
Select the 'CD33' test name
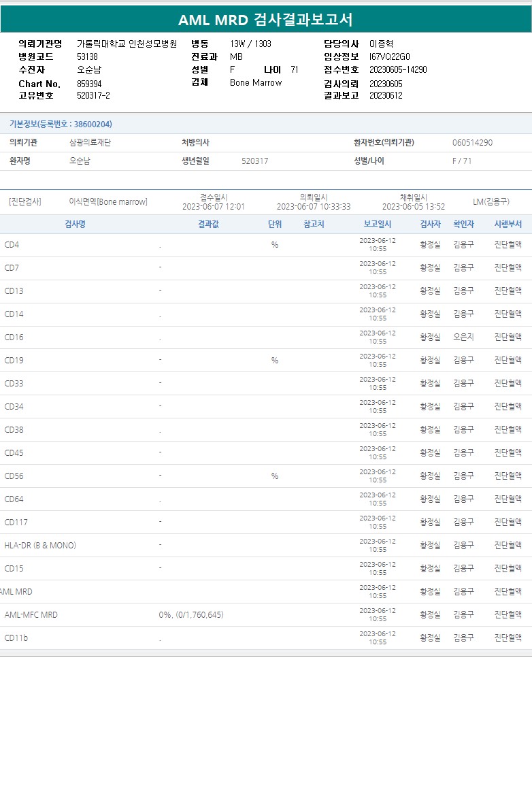coord(14,384)
